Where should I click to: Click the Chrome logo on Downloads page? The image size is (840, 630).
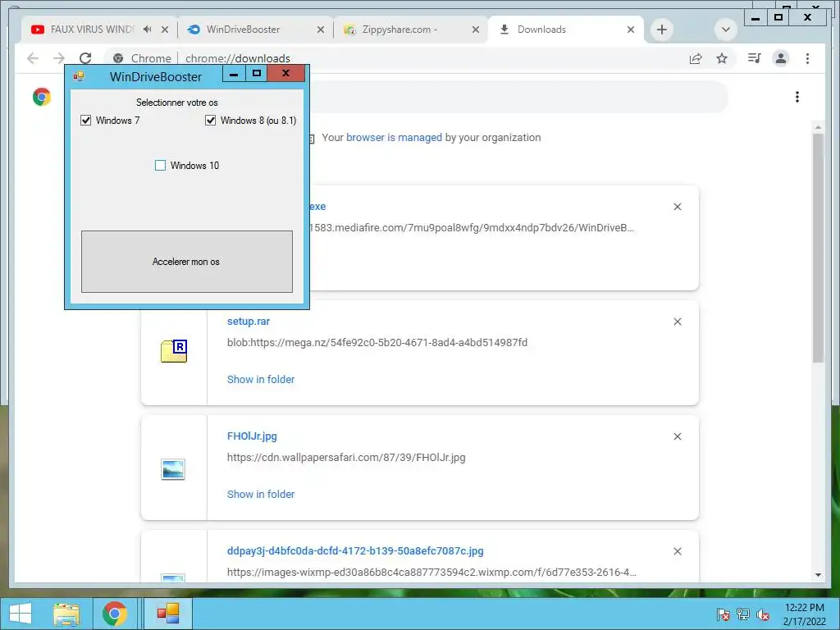[42, 97]
